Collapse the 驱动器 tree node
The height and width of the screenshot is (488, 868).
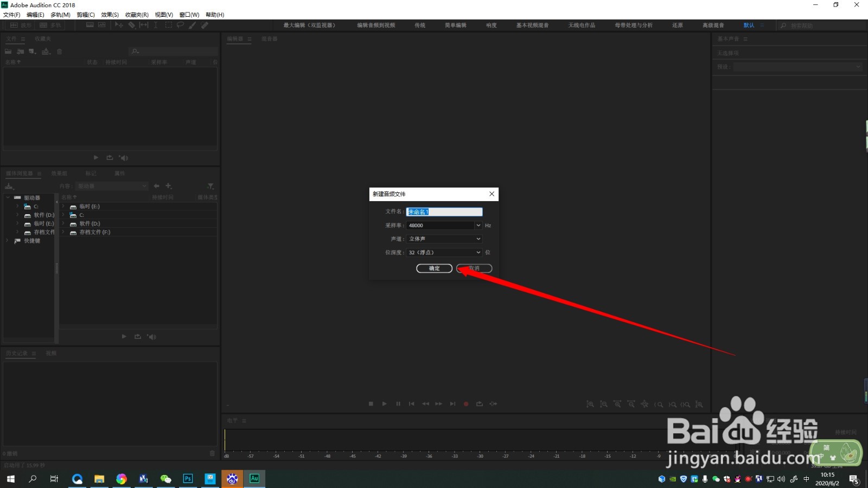[8, 197]
